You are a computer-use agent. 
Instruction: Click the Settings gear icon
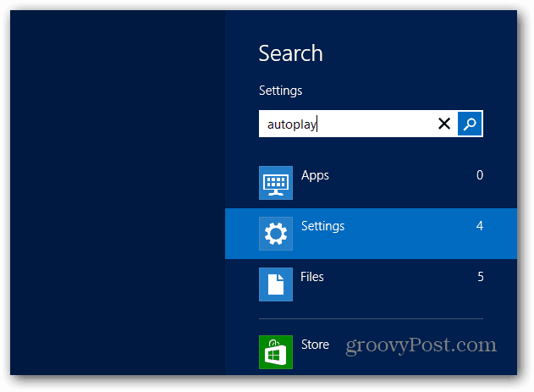pyautogui.click(x=276, y=234)
